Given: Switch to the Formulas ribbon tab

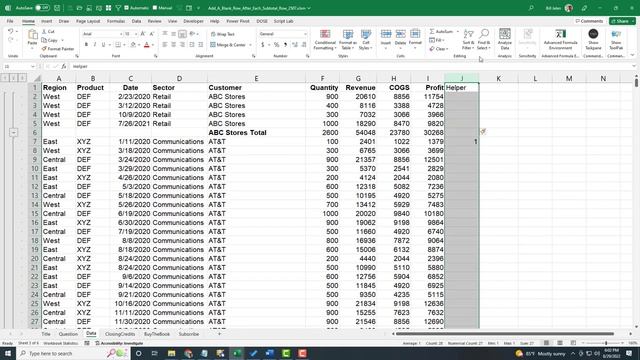Looking at the screenshot, I should (x=116, y=21).
